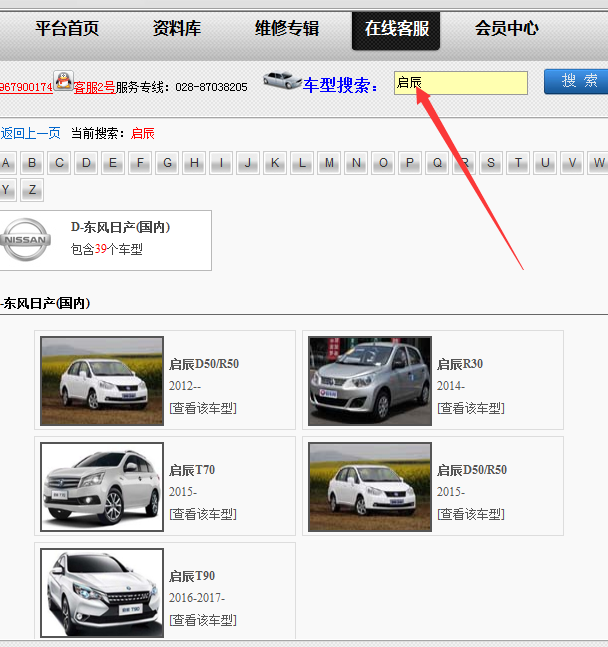Viewport: 608px width, 647px height.
Task: Open D-东风日产(国内) brand title
Action: (120, 227)
